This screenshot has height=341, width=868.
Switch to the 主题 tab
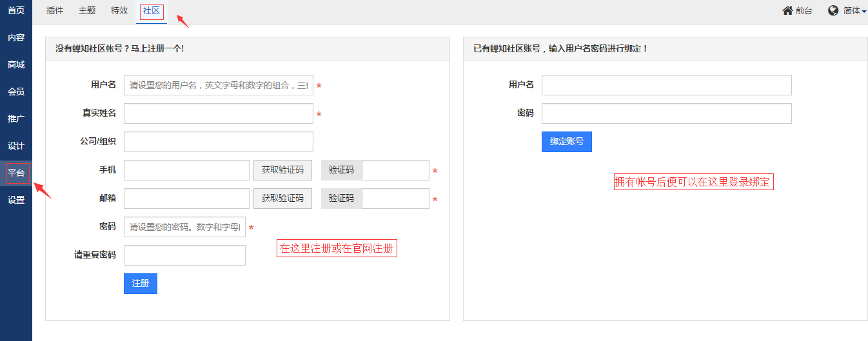pyautogui.click(x=87, y=10)
